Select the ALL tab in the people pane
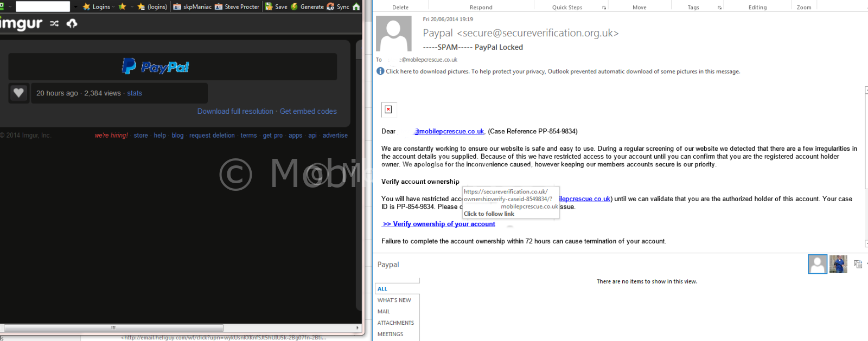The height and width of the screenshot is (341, 868). pos(382,289)
